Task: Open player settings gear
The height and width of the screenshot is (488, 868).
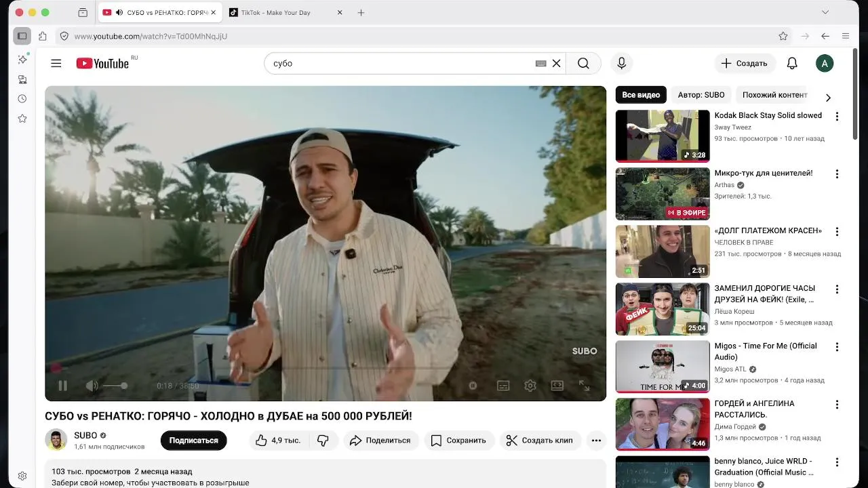Action: (530, 386)
